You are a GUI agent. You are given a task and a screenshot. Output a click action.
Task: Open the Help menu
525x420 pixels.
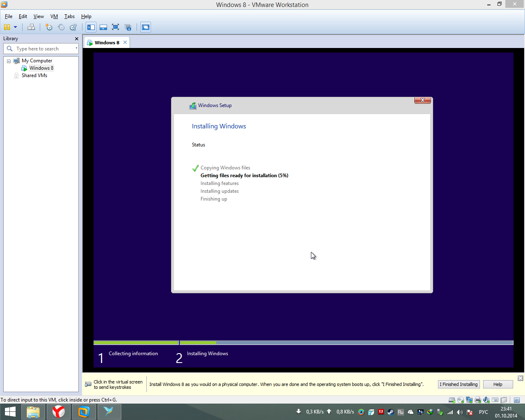(x=86, y=16)
